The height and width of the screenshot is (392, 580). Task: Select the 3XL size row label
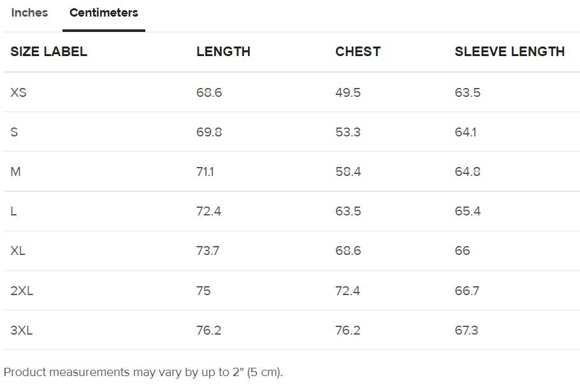[22, 330]
